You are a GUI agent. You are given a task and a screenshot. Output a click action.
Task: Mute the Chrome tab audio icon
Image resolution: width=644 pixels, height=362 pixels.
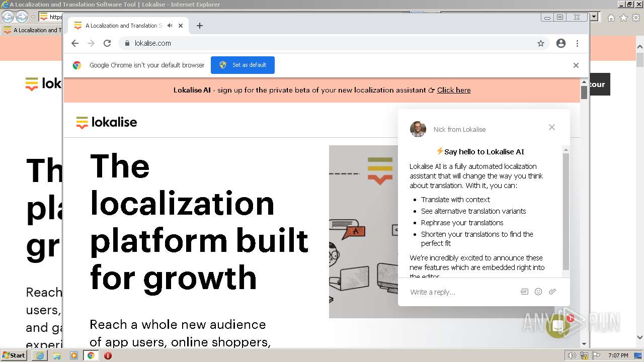click(x=170, y=26)
